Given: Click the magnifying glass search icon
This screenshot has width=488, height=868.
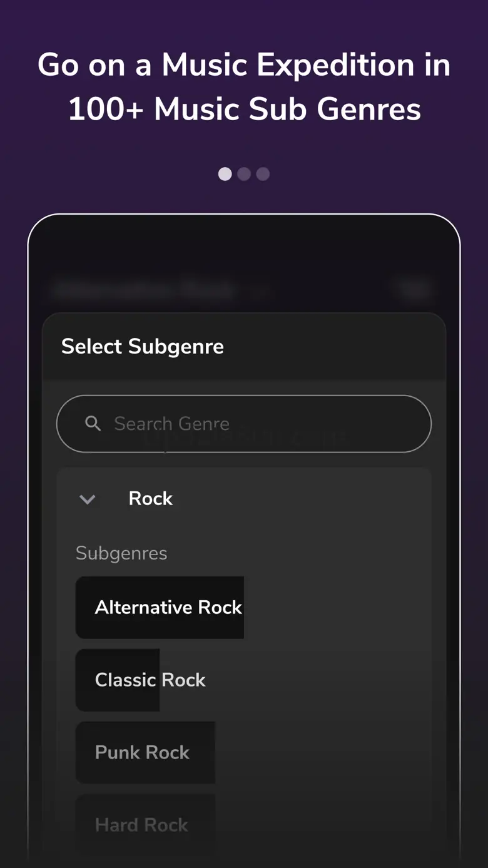Looking at the screenshot, I should pyautogui.click(x=93, y=424).
